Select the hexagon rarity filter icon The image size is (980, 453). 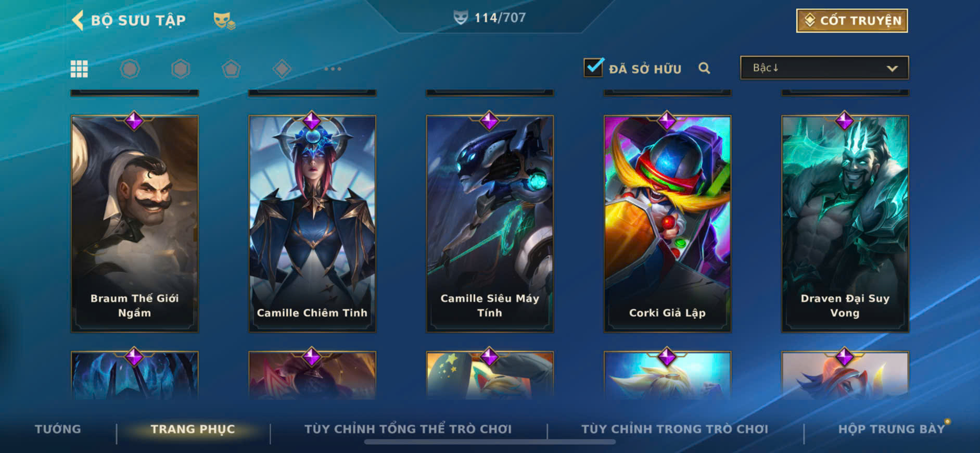coord(181,69)
